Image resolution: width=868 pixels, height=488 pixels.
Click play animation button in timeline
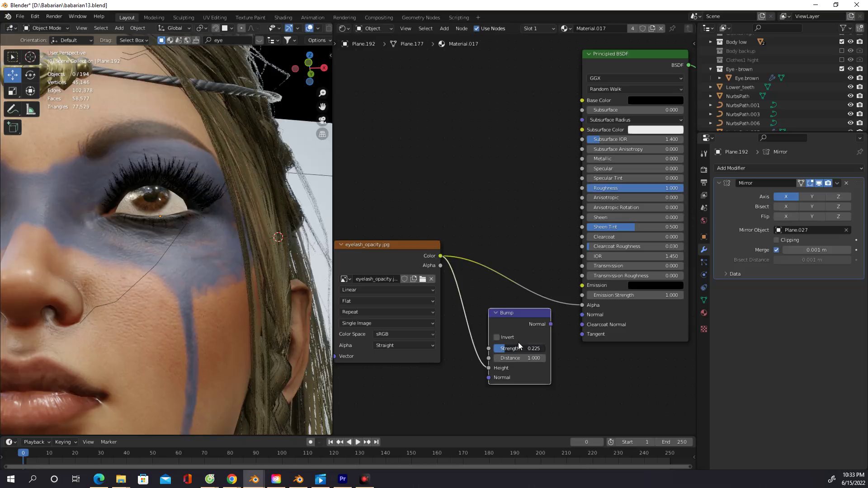coord(358,442)
